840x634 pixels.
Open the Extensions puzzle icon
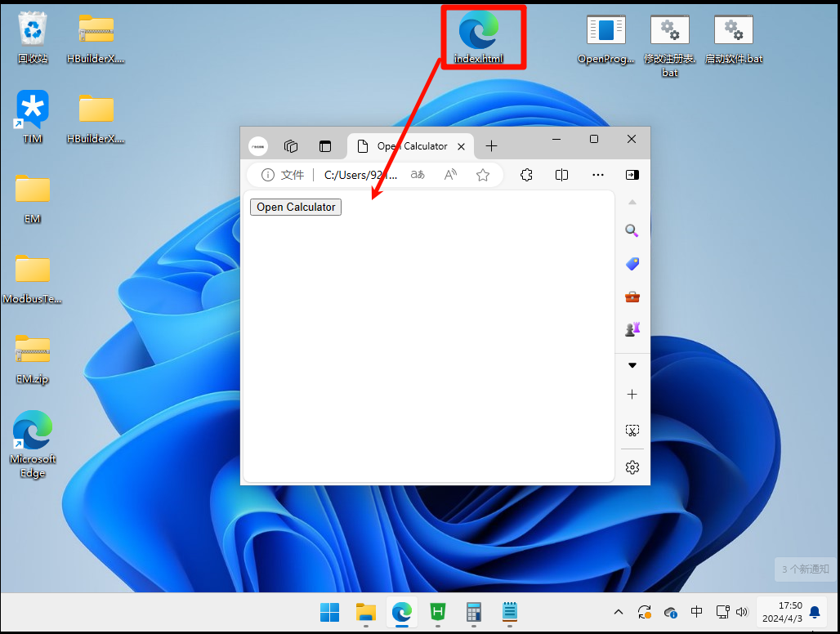click(x=526, y=175)
